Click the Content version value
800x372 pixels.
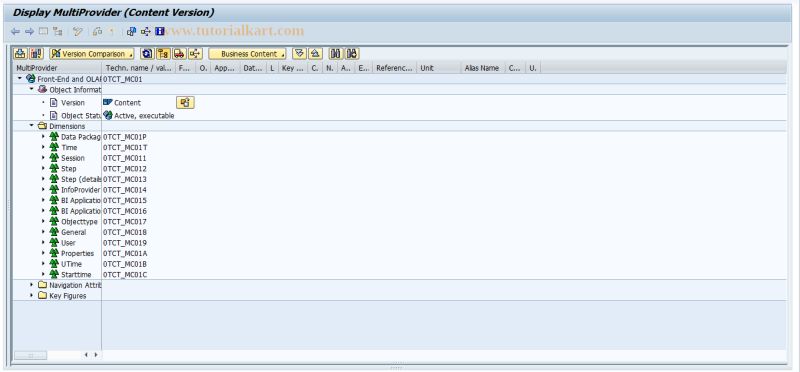pyautogui.click(x=127, y=103)
